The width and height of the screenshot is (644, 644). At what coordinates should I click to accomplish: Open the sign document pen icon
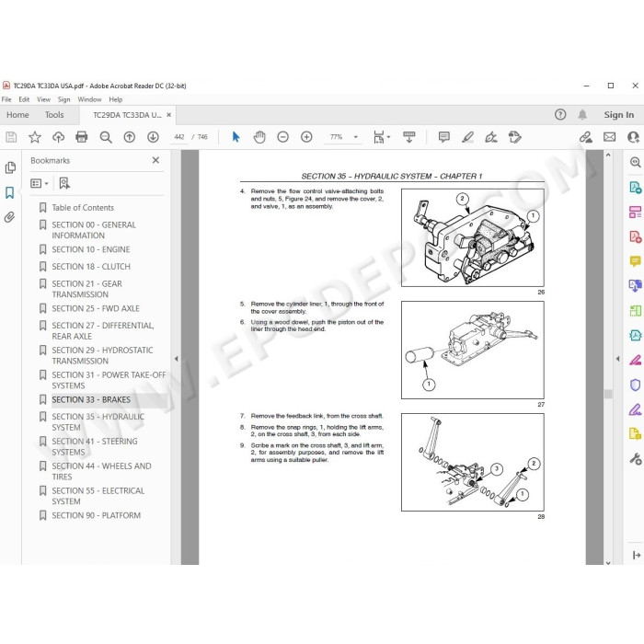pyautogui.click(x=490, y=137)
